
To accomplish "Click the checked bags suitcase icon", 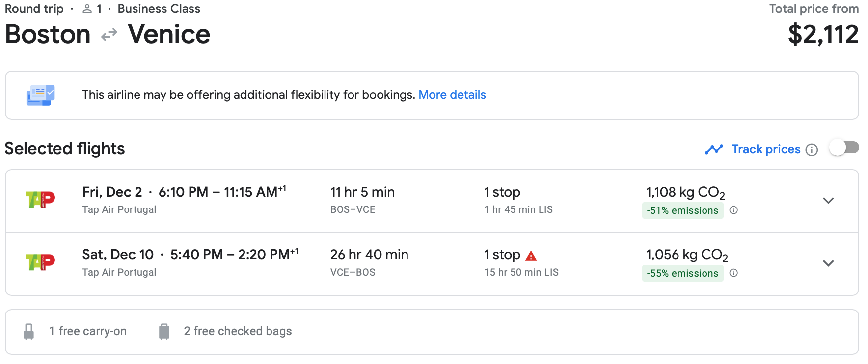I will 164,332.
